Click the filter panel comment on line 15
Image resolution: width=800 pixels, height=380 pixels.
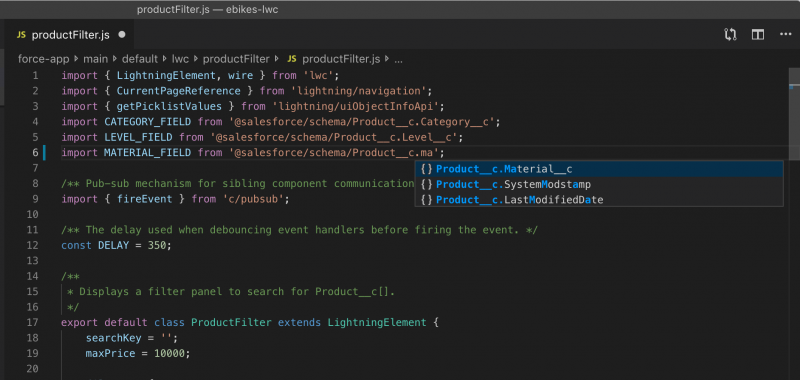point(231,292)
